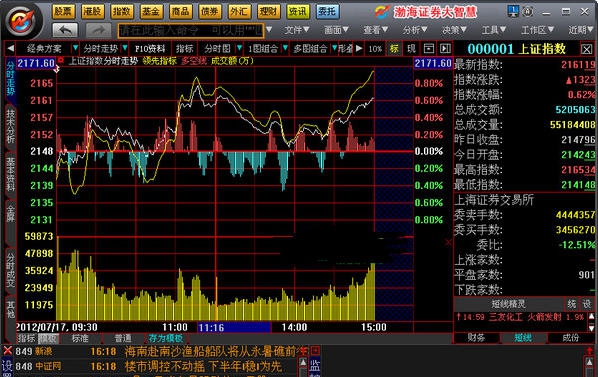Click the small red icon at the chart title
598x377 pixels.
(x=61, y=60)
